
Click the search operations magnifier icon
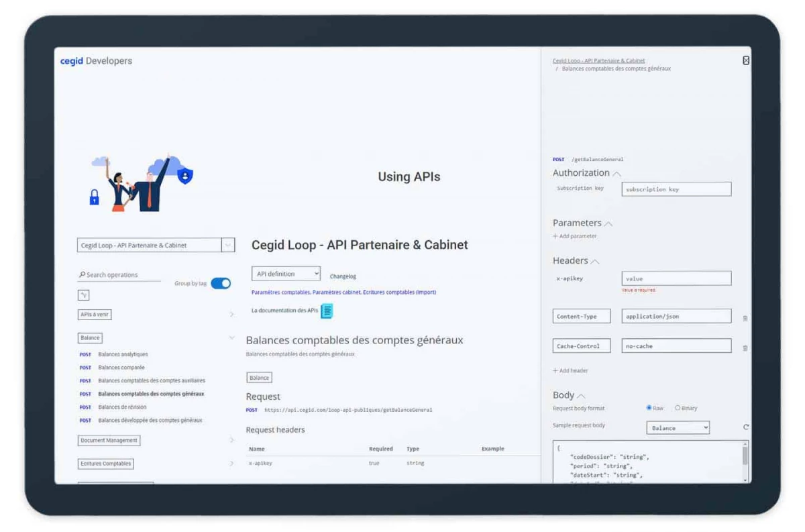81,274
